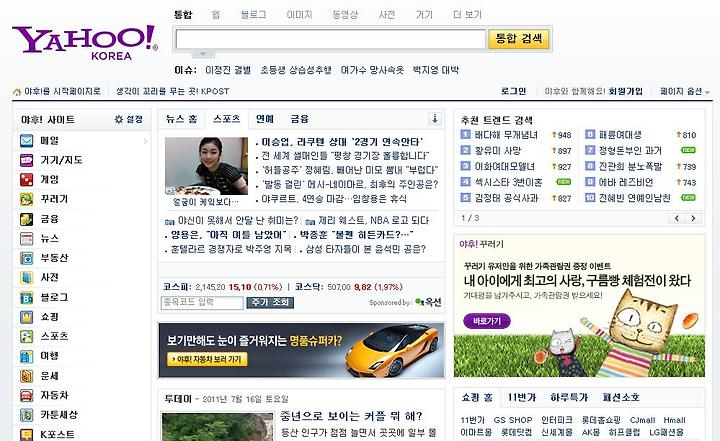
Task: Click the 바로가기 button in 꾸러기 banner
Action: [487, 321]
